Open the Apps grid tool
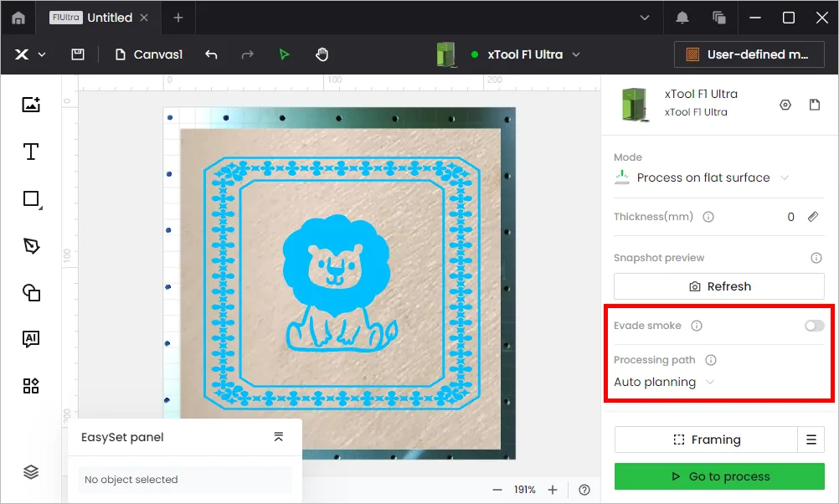The width and height of the screenshot is (839, 504). click(x=31, y=386)
